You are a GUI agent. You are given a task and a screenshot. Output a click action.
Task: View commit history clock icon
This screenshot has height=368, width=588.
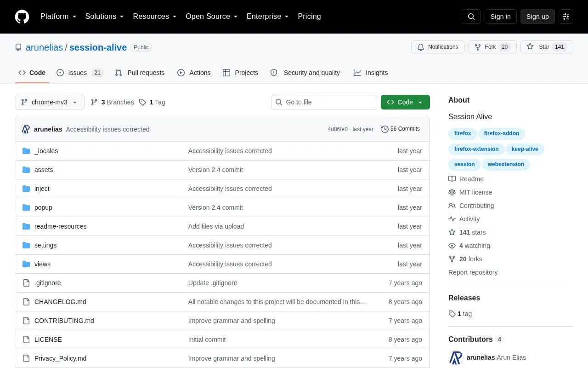385,129
